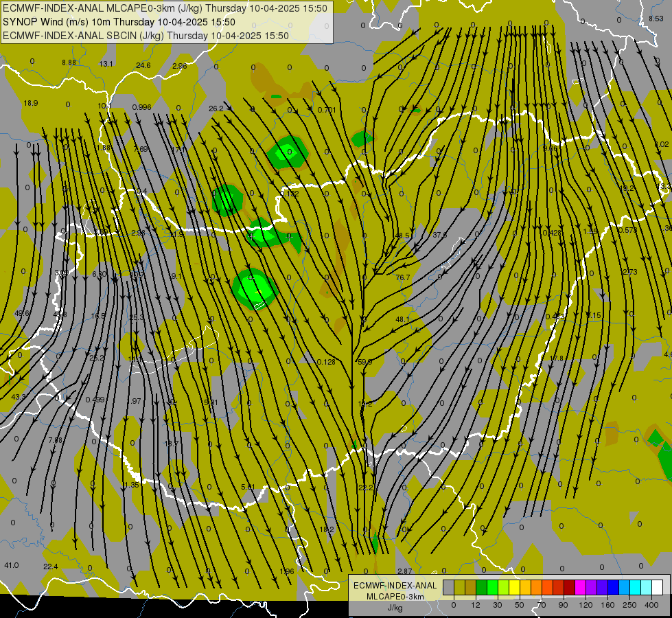672x618 pixels.
Task: Click the map value 0.791
Action: [x=327, y=110]
